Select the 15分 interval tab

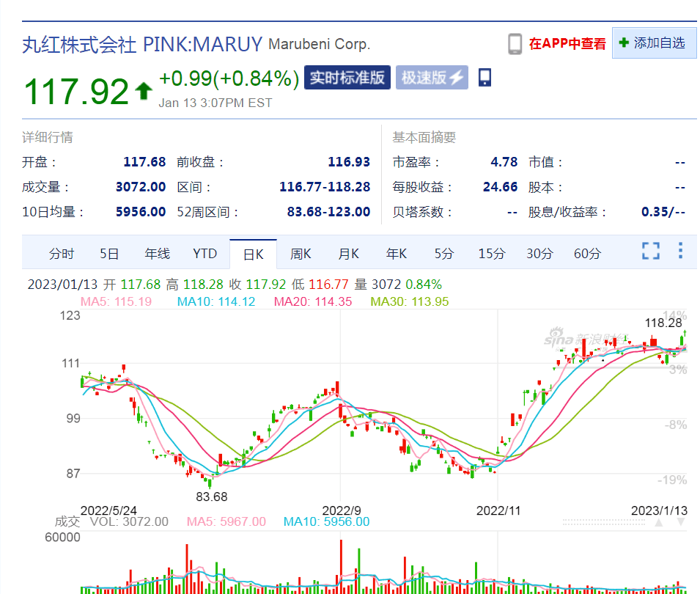pos(492,254)
